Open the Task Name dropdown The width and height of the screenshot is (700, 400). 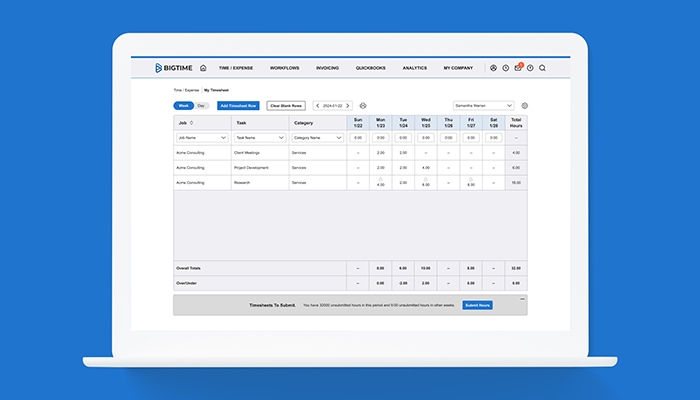pyautogui.click(x=260, y=138)
